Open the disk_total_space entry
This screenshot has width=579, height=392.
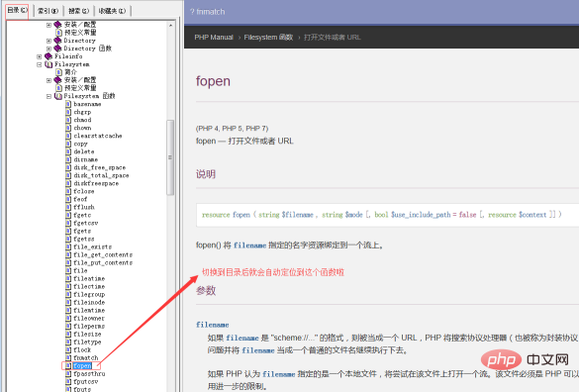point(101,175)
